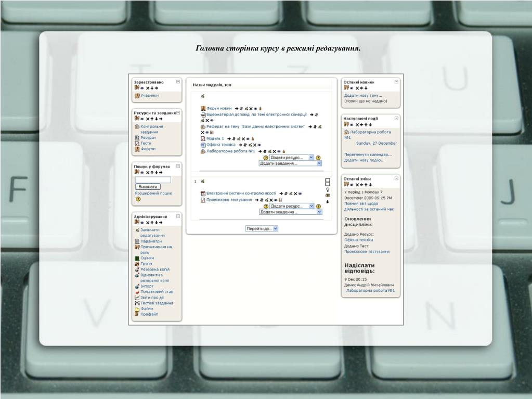Click Закінчити редагування link
Screen dimensions: 532x399
[x=153, y=233]
